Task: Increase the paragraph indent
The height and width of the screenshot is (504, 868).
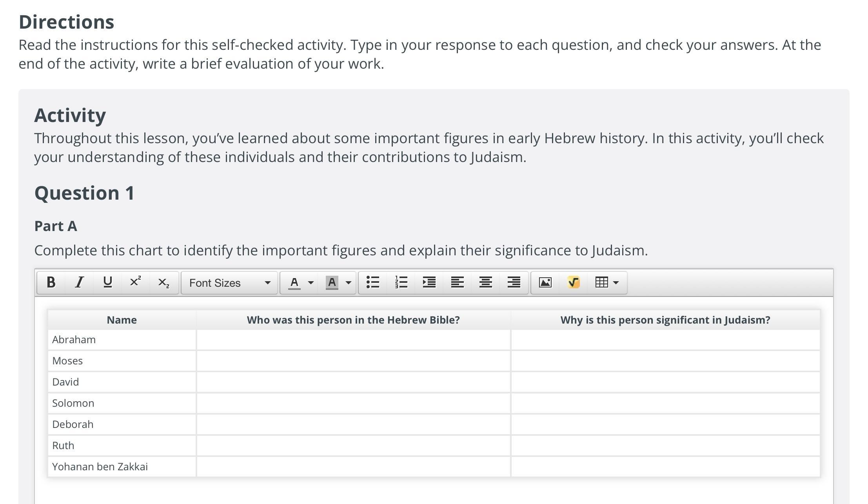Action: point(429,282)
